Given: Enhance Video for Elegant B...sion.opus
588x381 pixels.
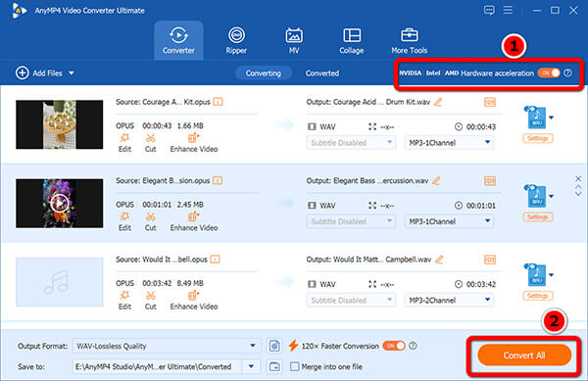Looking at the screenshot, I should click(x=194, y=221).
